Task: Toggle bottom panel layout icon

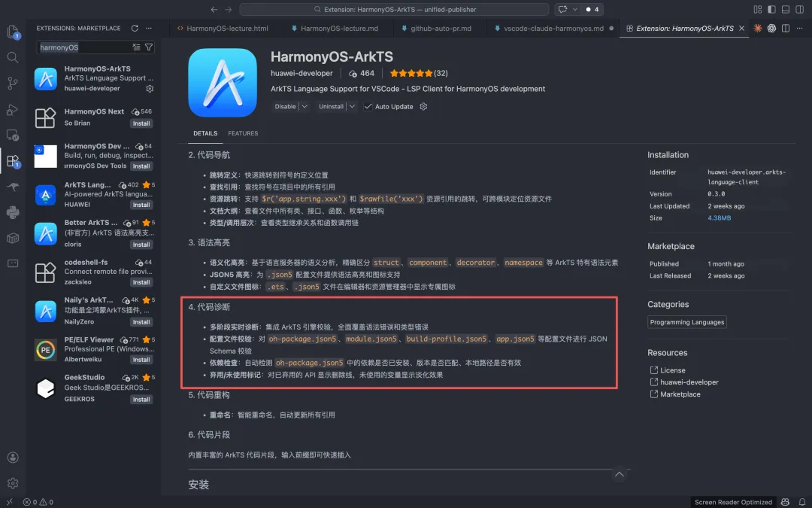Action: click(x=786, y=9)
